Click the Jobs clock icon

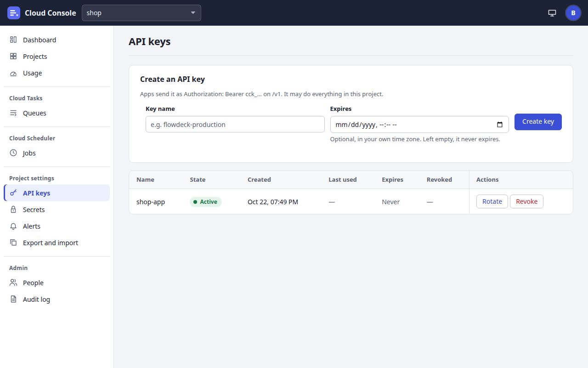[13, 153]
